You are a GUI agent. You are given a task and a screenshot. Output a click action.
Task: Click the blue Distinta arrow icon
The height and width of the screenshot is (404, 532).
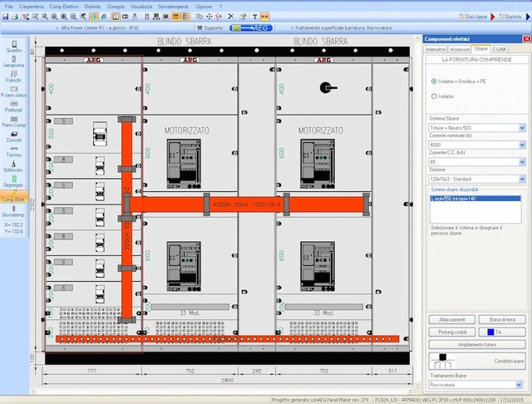[528, 17]
